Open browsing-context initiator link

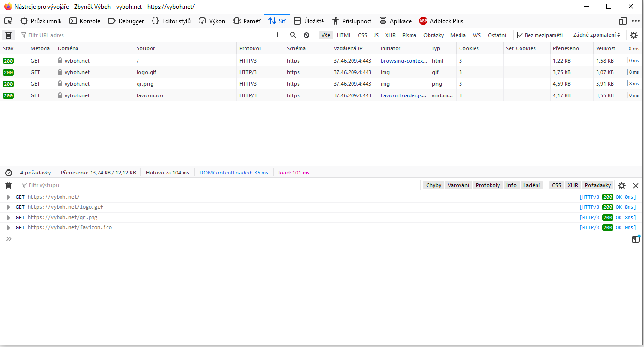click(x=404, y=61)
